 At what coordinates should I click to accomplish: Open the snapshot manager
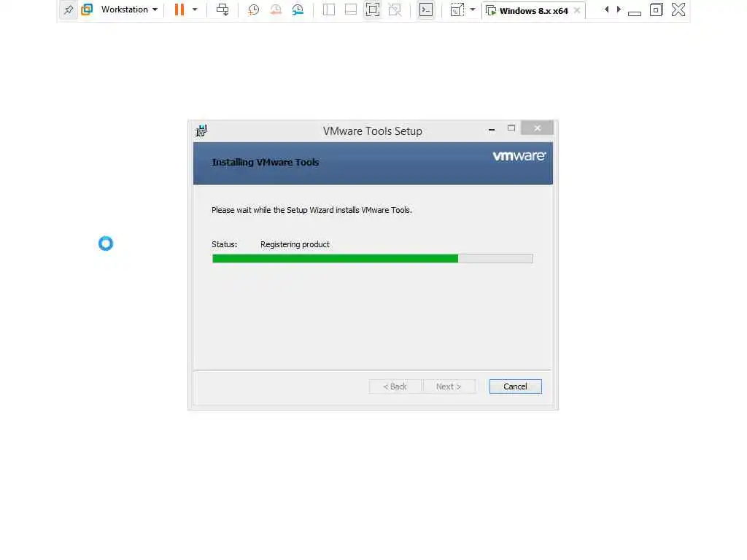click(x=298, y=9)
